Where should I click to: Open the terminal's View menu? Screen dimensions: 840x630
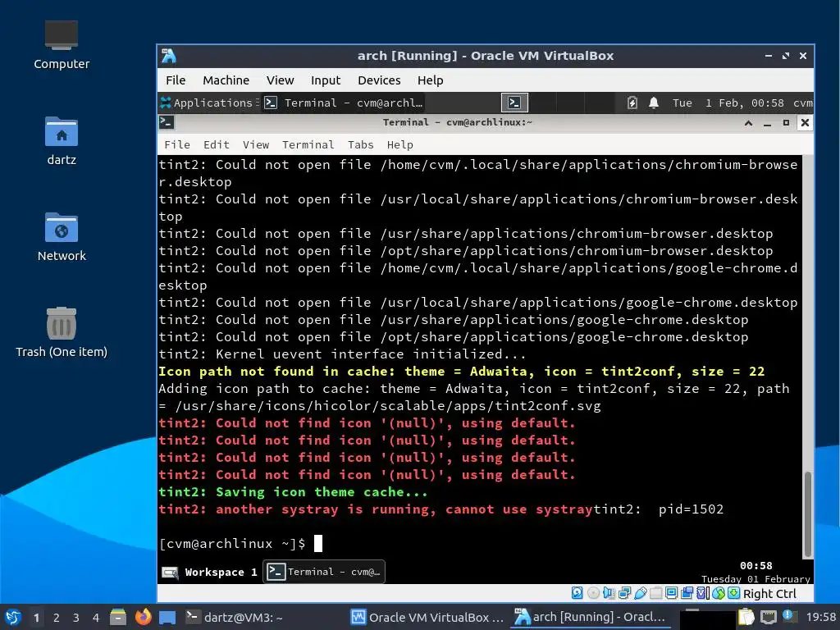point(256,144)
